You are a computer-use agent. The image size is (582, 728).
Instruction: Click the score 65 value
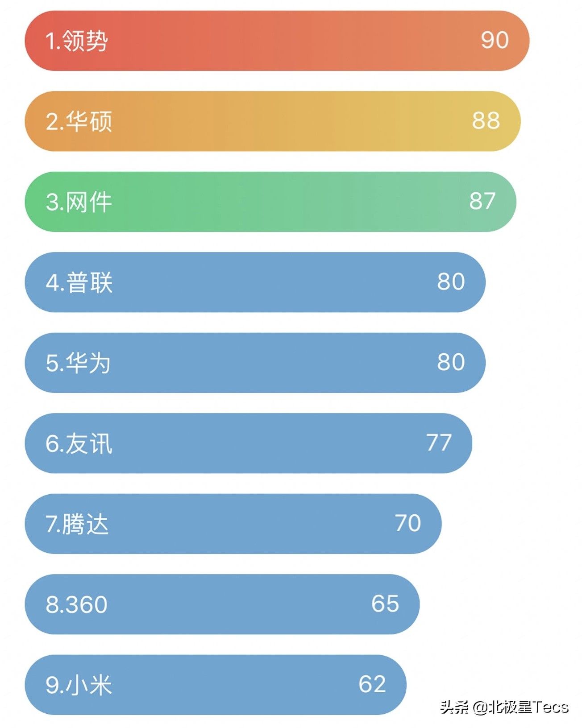click(385, 604)
